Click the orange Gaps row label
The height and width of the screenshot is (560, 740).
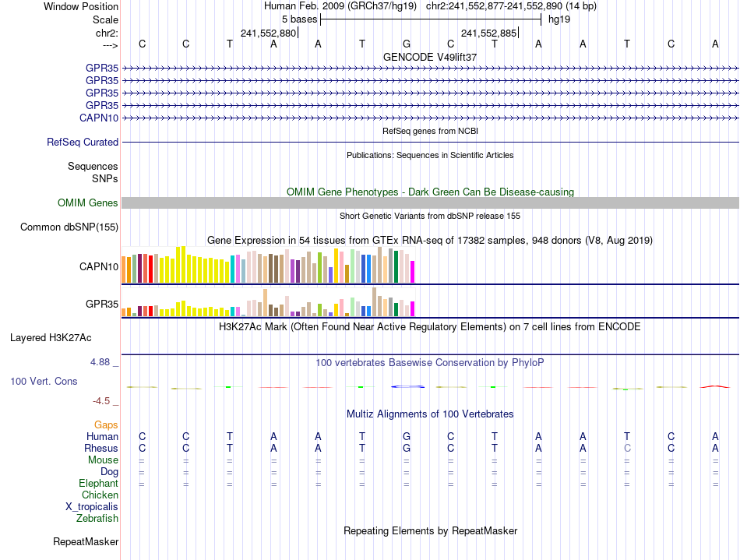point(106,425)
